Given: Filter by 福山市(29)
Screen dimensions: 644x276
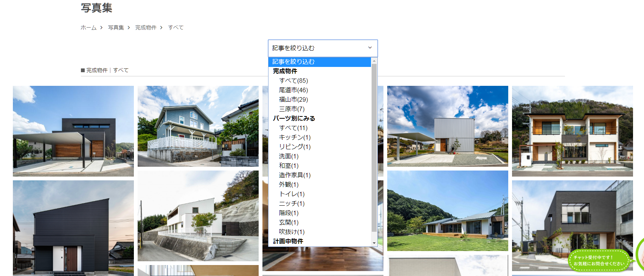Looking at the screenshot, I should 320,99.
